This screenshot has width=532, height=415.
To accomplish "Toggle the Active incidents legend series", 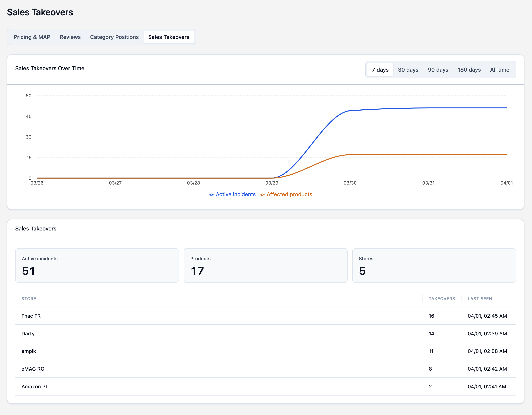I will click(232, 194).
